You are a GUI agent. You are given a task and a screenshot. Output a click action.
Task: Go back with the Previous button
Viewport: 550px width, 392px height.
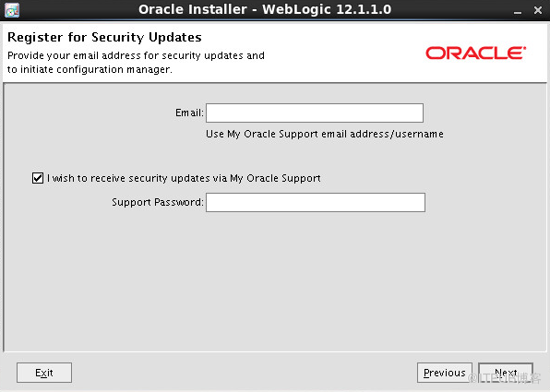click(445, 373)
